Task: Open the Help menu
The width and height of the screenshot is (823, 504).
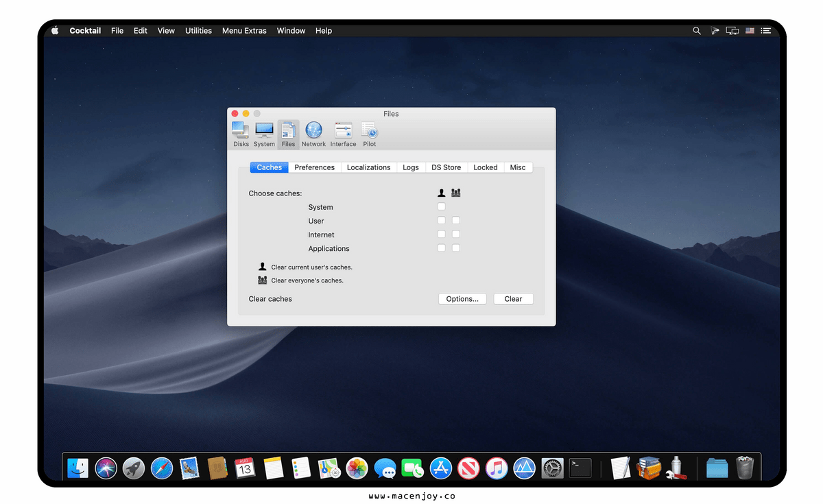Action: 324,31
